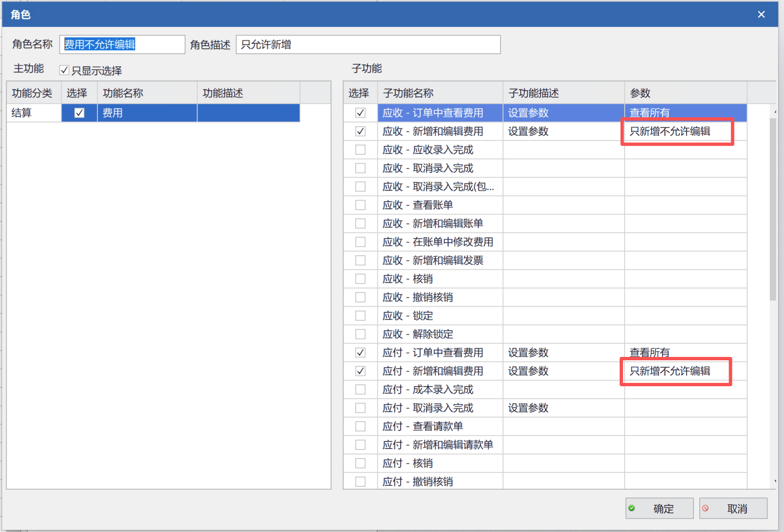
Task: Uncheck the 费用 main function checkbox
Action: 79,113
